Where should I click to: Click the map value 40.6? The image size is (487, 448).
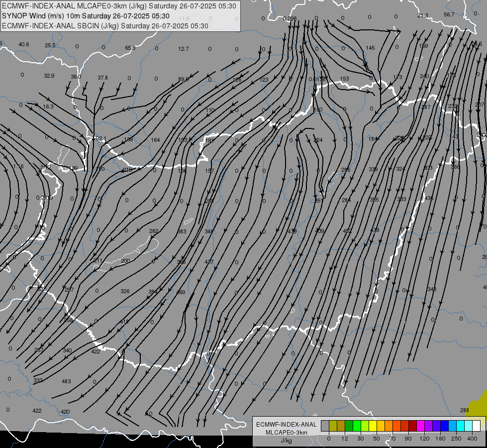23,44
